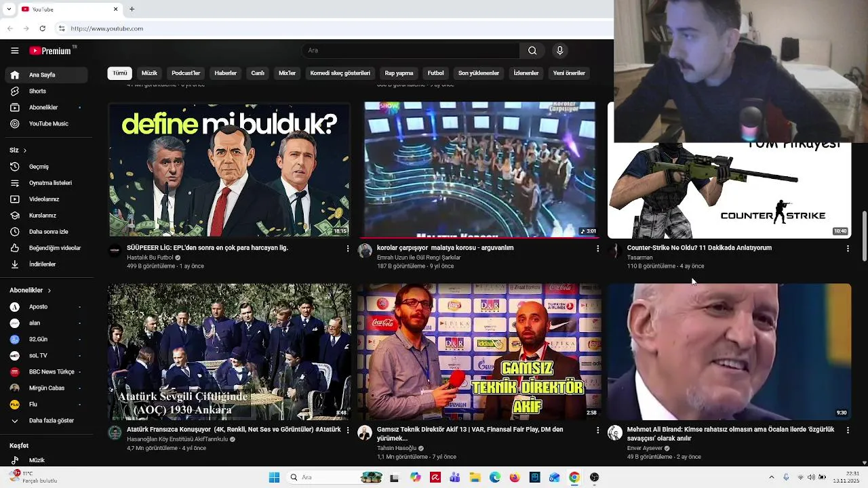Play the Atatürk Sevgili Çiftliğinde thumbnail
Viewport: 868px width, 488px height.
(x=229, y=351)
